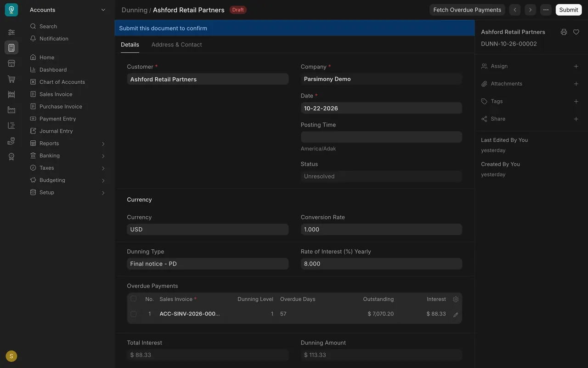Open the shopping cart icon in left rail
Screen dimensions: 588x368
pyautogui.click(x=11, y=79)
